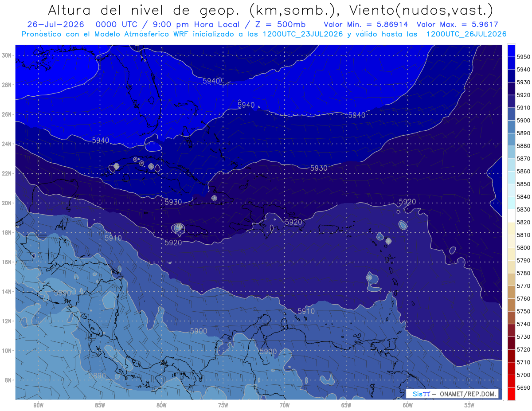Image resolution: width=532 pixels, height=411 pixels.
Task: Click the 20N latitude axis label
Action: (7, 203)
